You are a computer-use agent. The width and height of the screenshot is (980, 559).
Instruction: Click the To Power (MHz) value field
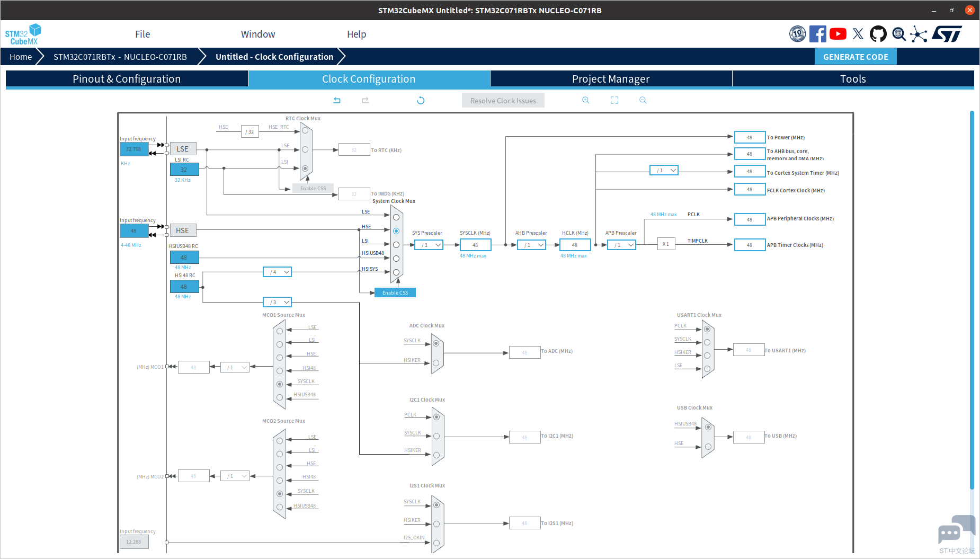(750, 137)
